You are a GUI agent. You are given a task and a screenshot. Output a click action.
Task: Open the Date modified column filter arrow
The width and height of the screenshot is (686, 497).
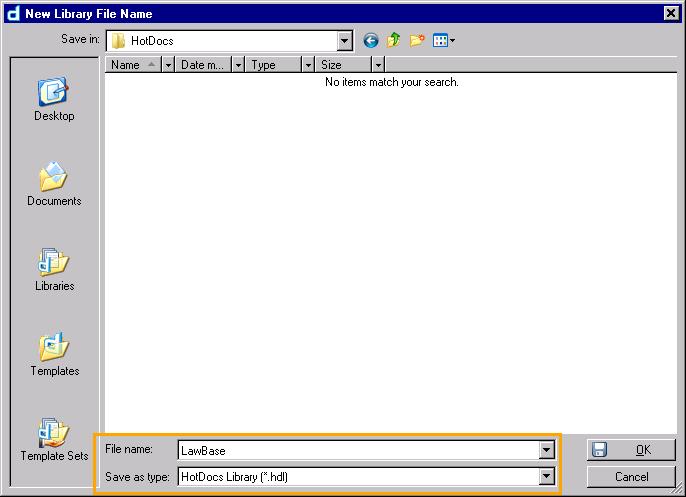[x=238, y=65]
